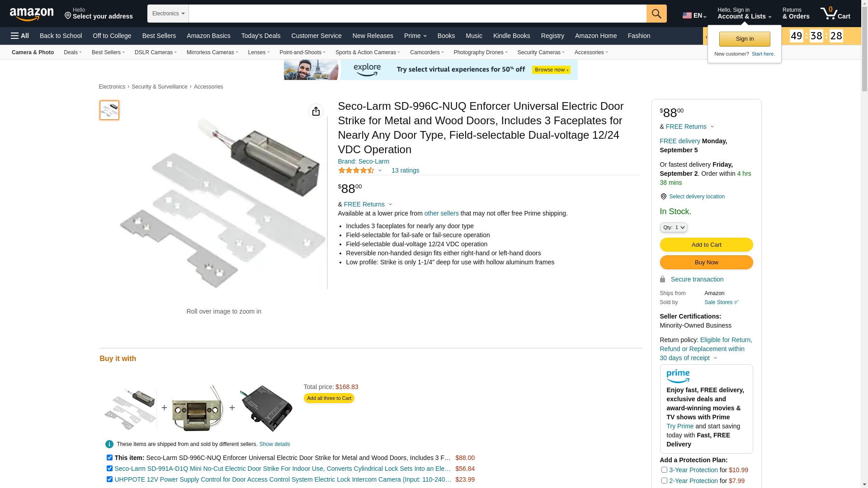Viewport: 868px width, 488px height.
Task: Open the Today's Deals nav item
Action: [x=261, y=36]
